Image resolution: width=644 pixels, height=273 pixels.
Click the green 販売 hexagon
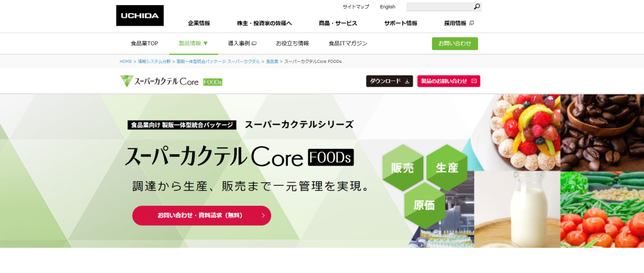[402, 167]
